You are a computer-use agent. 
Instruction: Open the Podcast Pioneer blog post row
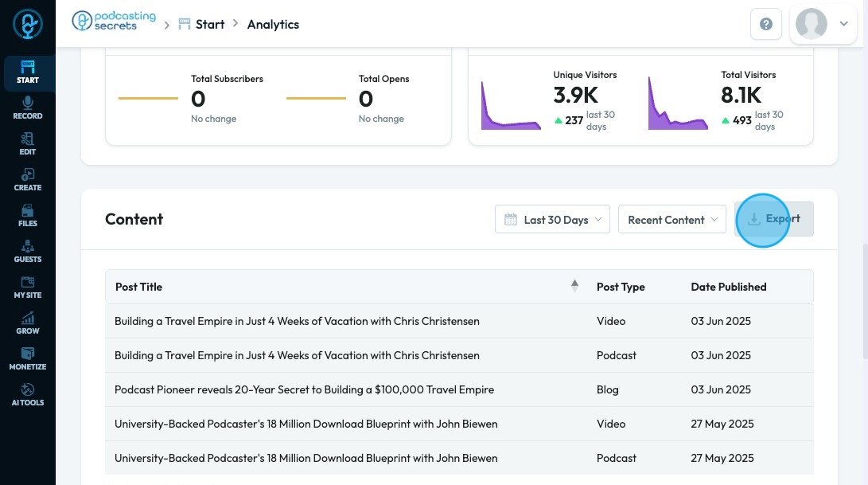(x=304, y=389)
